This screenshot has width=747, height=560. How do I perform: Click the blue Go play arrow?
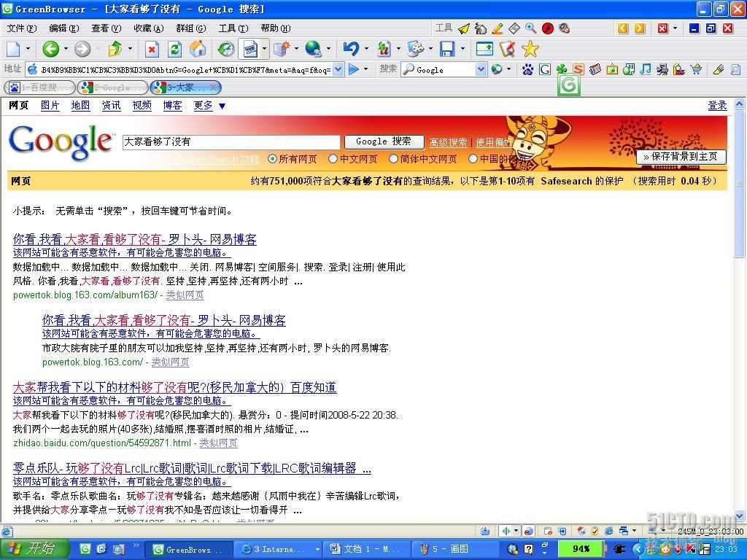tap(354, 69)
